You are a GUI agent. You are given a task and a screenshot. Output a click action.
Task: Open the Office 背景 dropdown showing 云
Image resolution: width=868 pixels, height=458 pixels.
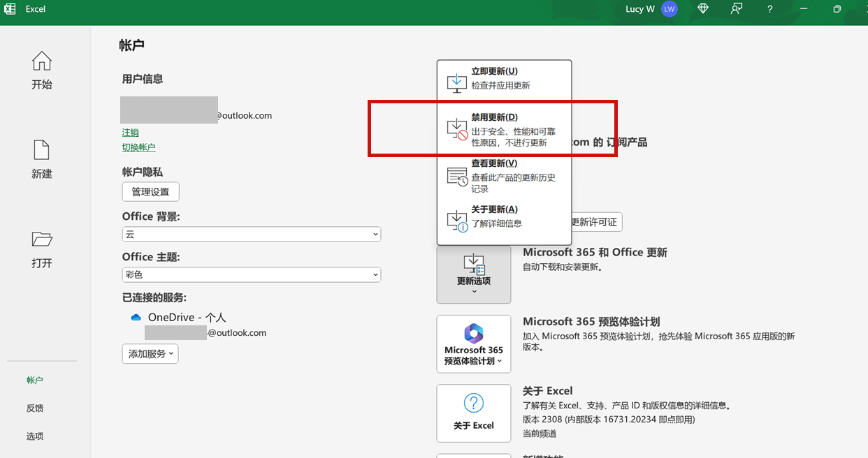coord(252,235)
